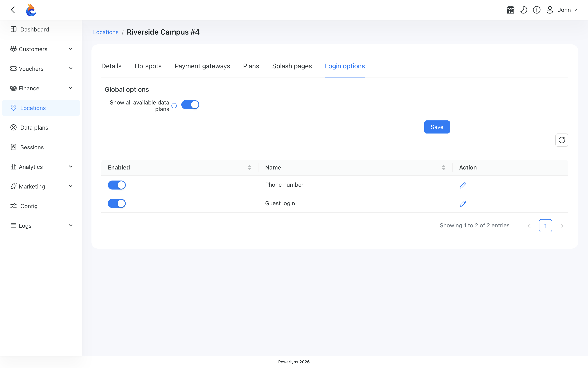Refresh the login options table

[x=562, y=140]
